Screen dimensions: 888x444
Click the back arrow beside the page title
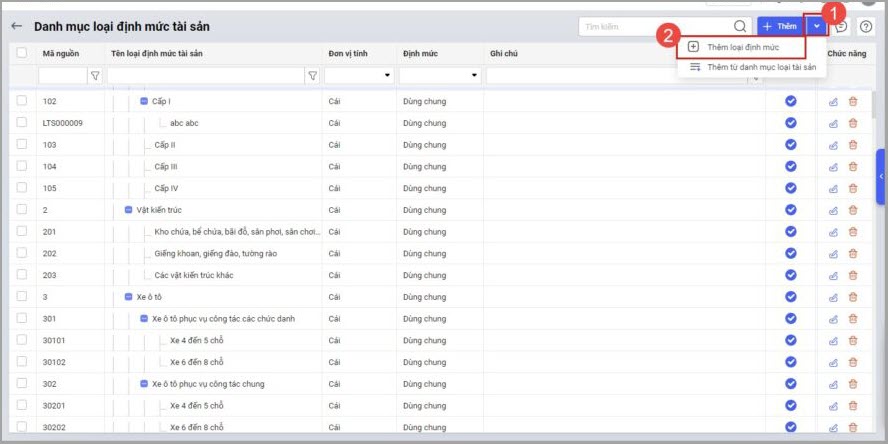17,26
